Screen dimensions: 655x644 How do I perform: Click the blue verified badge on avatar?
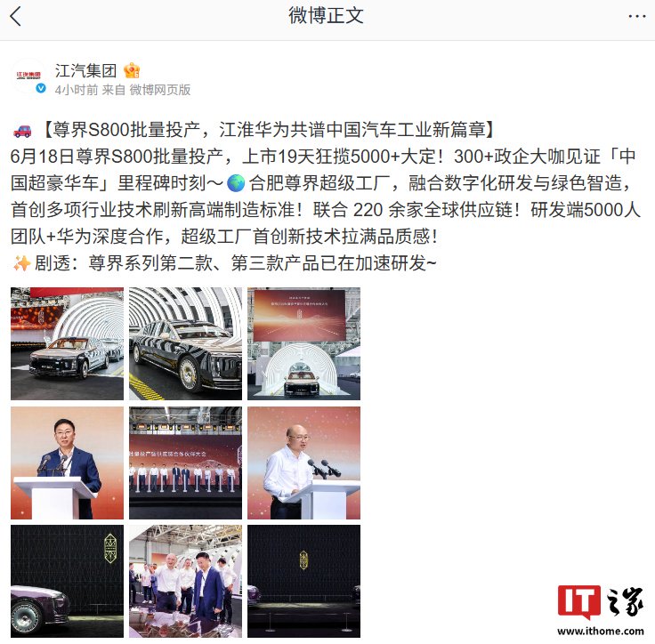pyautogui.click(x=41, y=88)
